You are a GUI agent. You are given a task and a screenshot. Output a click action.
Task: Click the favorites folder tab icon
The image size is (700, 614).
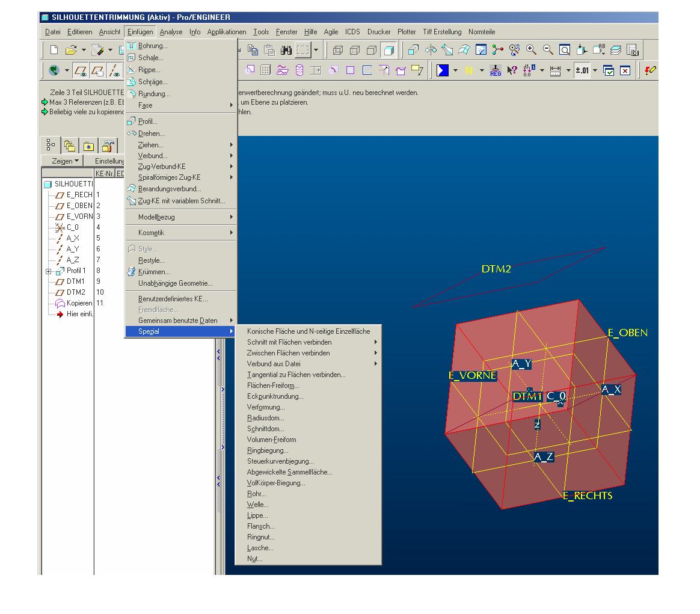click(x=88, y=146)
